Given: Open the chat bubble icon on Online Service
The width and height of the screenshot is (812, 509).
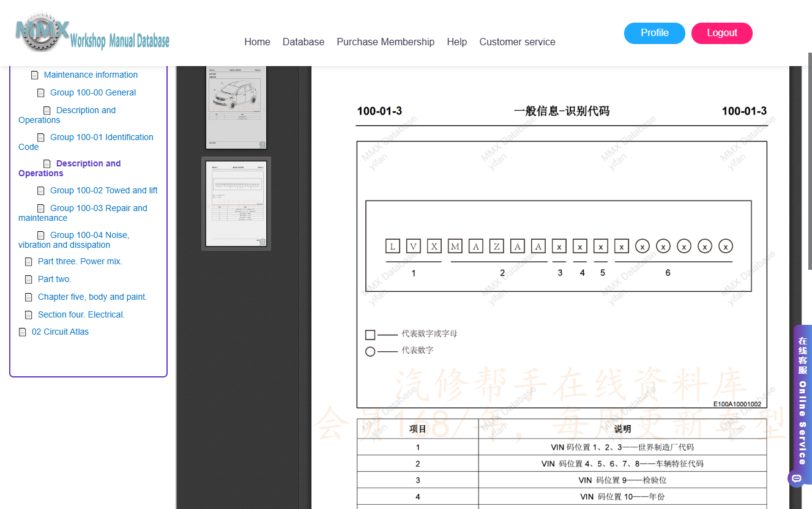Looking at the screenshot, I should click(x=797, y=478).
